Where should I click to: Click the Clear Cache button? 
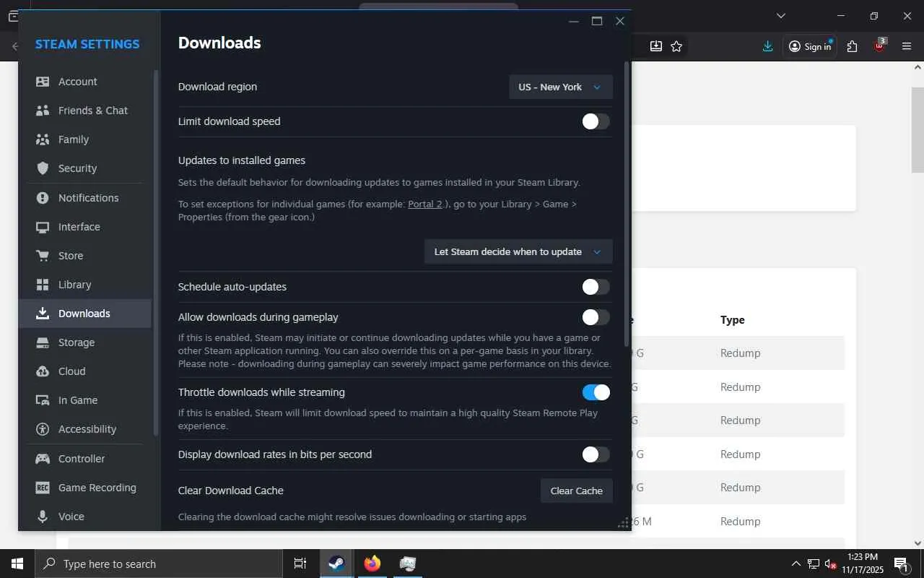(577, 491)
